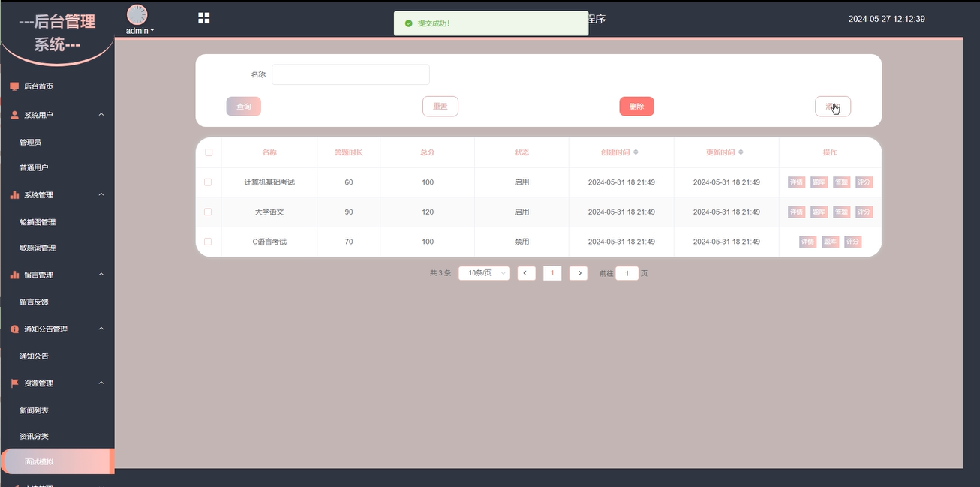
Task: Select 面试模拟 in the sidebar
Action: [x=57, y=462]
